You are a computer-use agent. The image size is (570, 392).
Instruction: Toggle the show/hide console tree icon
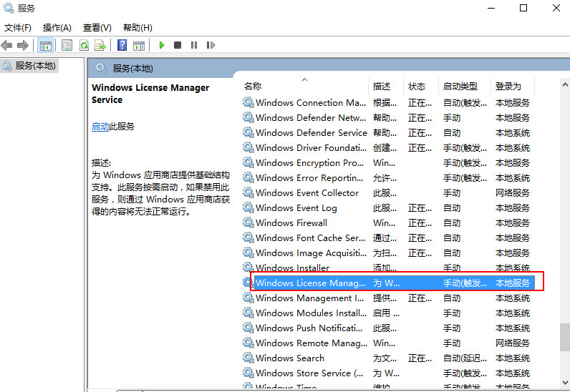[x=45, y=45]
